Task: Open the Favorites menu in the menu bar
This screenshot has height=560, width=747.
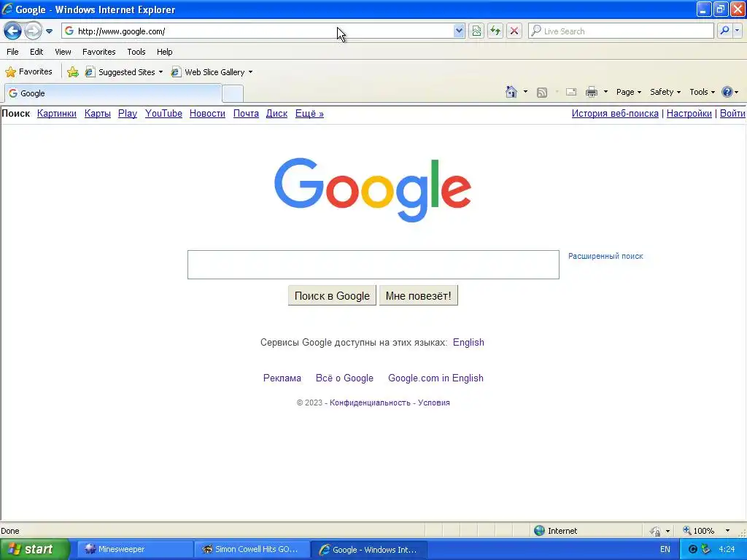Action: (98, 52)
